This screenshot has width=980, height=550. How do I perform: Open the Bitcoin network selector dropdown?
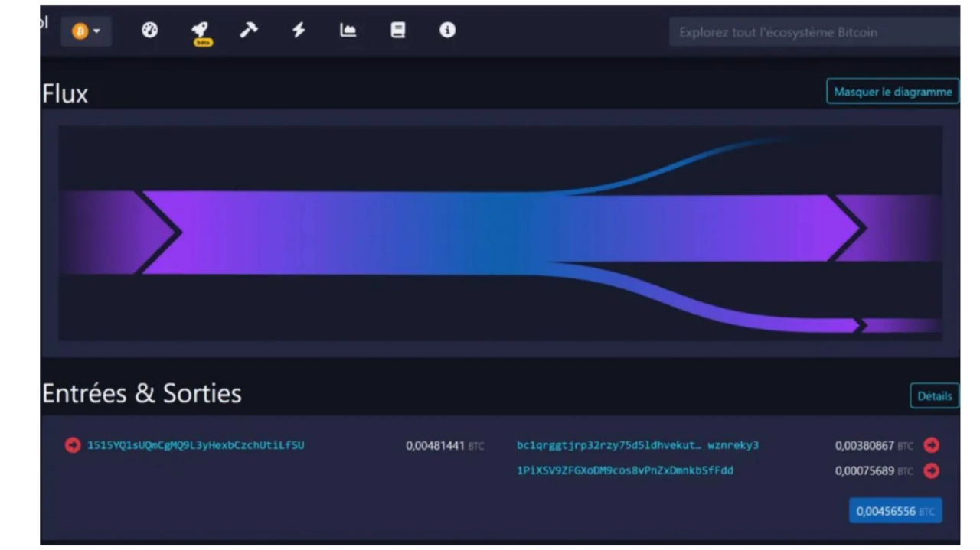[87, 31]
